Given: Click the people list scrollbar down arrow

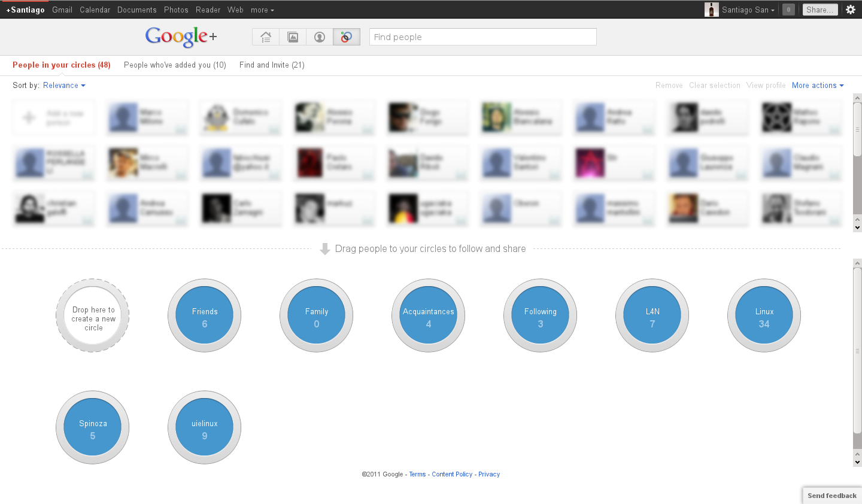Looking at the screenshot, I should point(857,227).
